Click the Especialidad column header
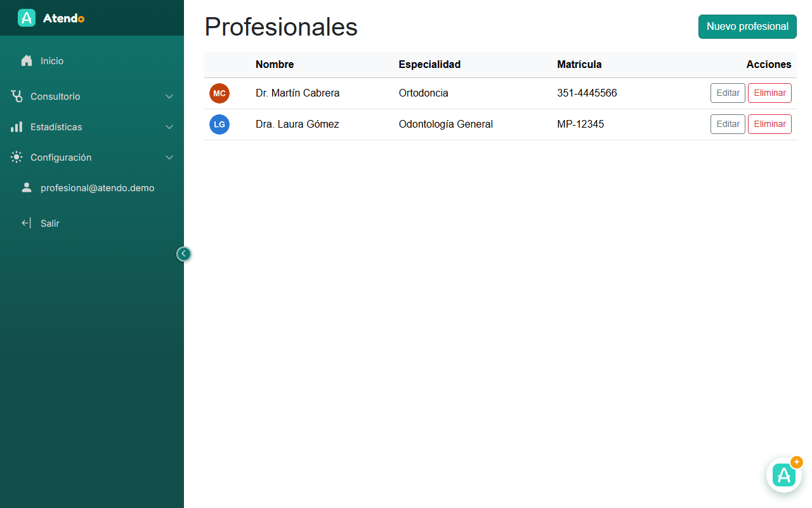Image resolution: width=812 pixels, height=508 pixels. tap(429, 64)
